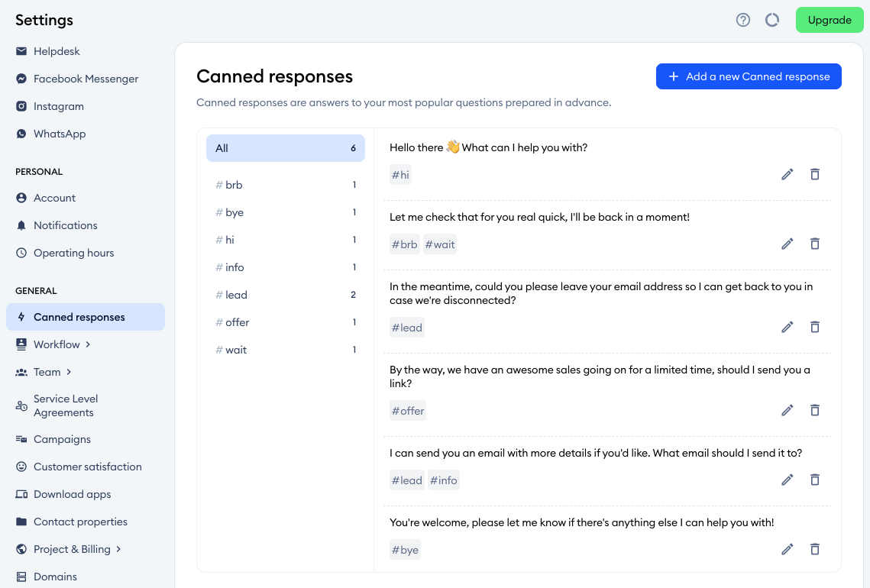Open Operating hours settings
The height and width of the screenshot is (588, 870).
pyautogui.click(x=73, y=253)
